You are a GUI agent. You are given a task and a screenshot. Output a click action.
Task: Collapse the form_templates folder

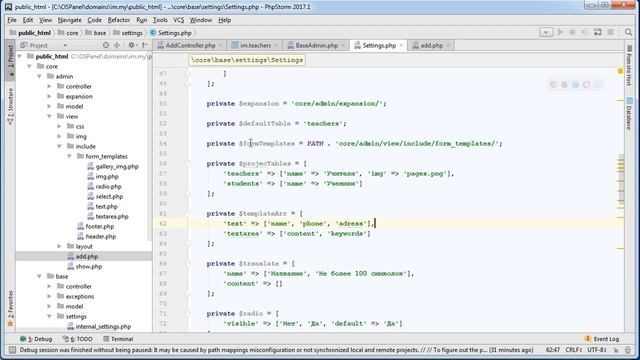tap(69, 156)
